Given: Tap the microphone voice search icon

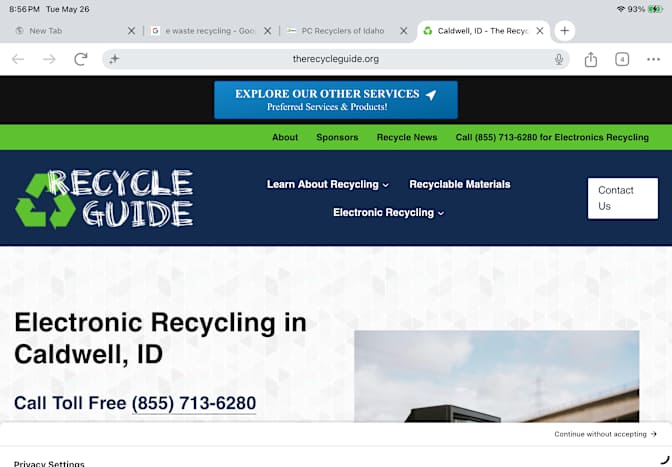Looking at the screenshot, I should point(558,59).
